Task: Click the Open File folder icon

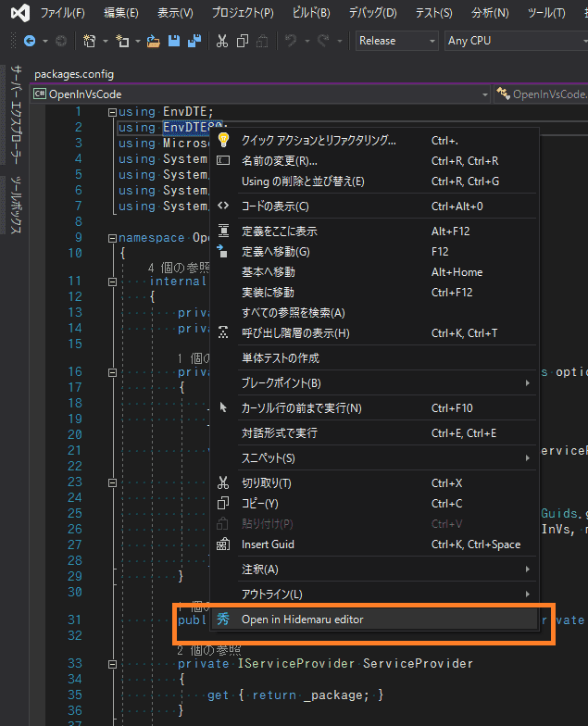Action: coord(154,42)
